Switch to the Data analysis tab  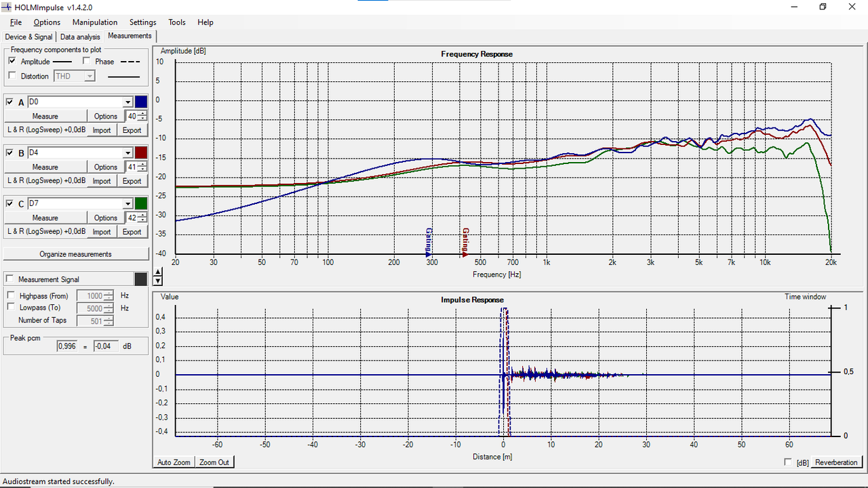coord(80,37)
